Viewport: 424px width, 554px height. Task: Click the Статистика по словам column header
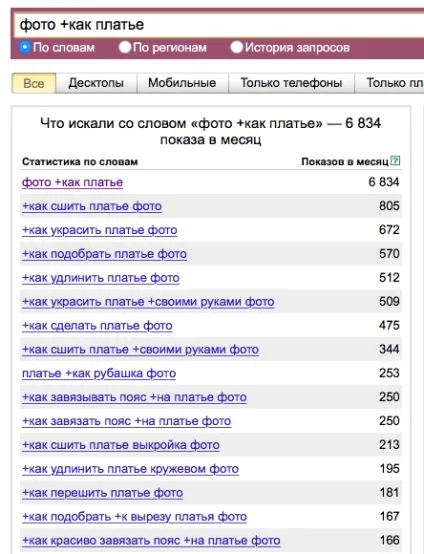[x=80, y=162]
